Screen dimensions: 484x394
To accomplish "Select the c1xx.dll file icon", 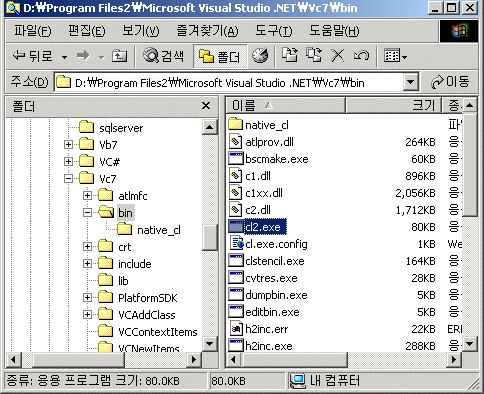I will coord(236,193).
